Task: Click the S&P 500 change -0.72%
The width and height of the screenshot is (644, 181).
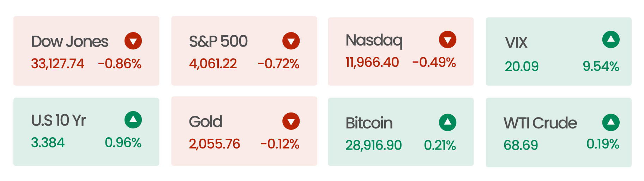Action: pos(278,64)
